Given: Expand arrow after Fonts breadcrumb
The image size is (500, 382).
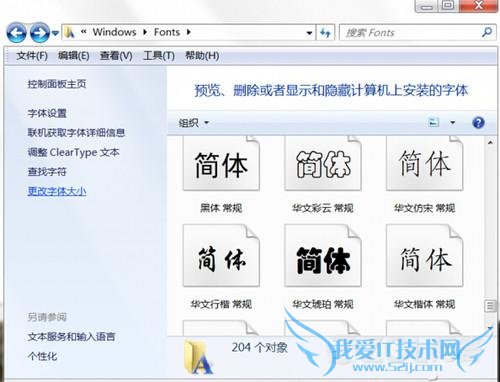Looking at the screenshot, I should pyautogui.click(x=189, y=32).
